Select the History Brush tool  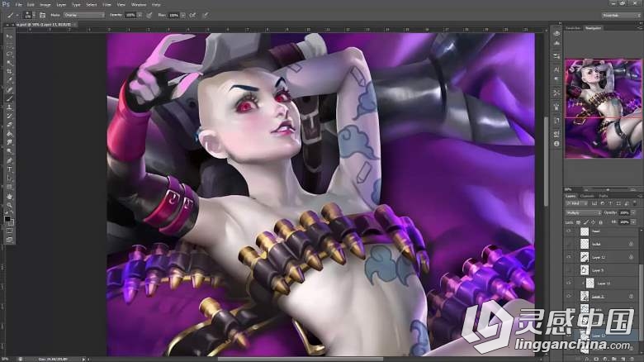pos(9,116)
